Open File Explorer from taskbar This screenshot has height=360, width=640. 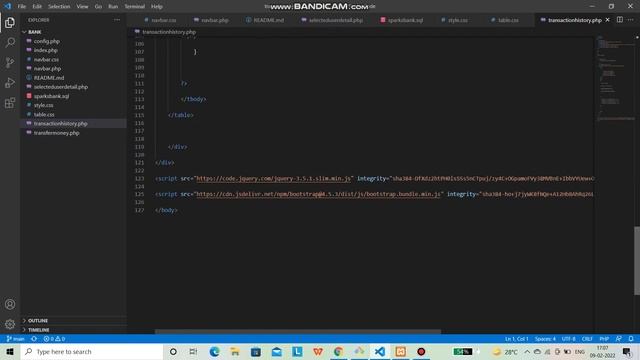click(x=235, y=351)
